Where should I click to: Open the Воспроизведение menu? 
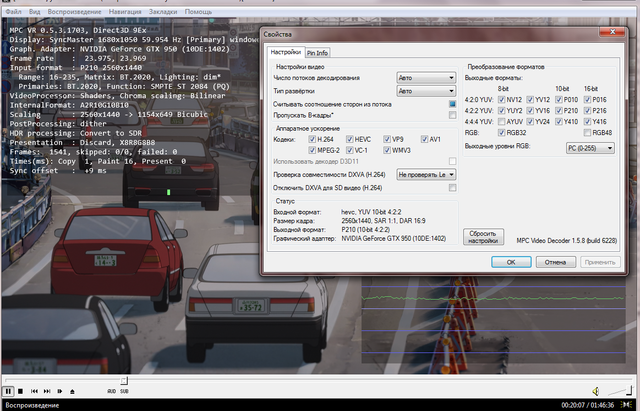coord(74,12)
